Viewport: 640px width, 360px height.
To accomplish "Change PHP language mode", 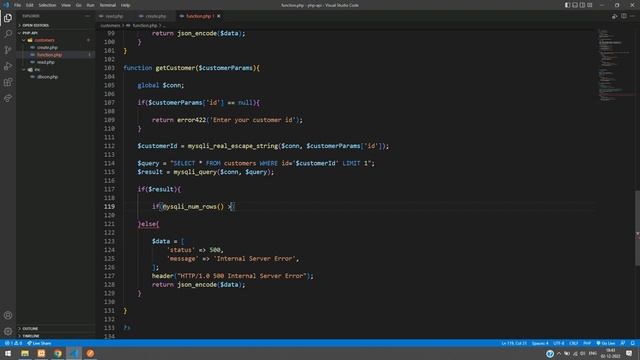I will pos(587,343).
